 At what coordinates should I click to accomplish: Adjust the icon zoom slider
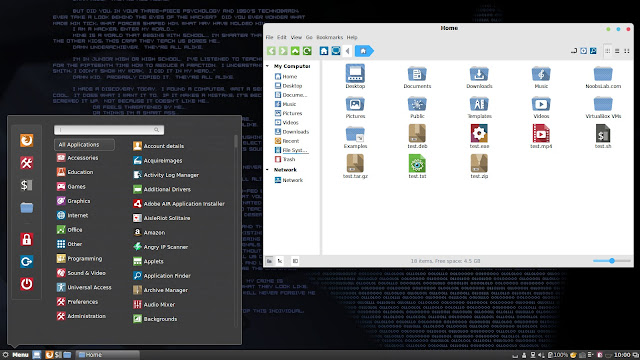coord(611,261)
